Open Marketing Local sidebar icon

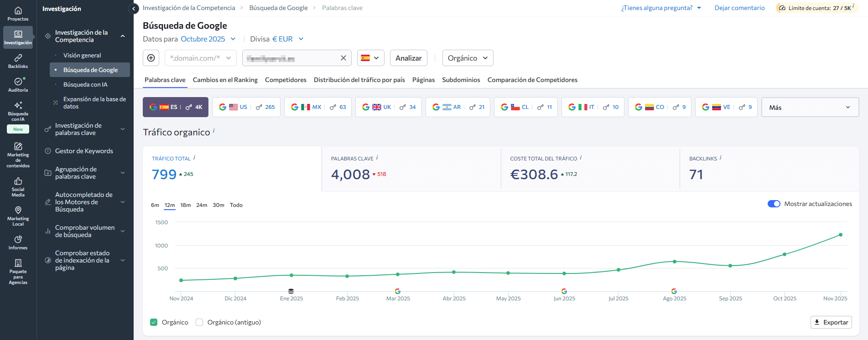tap(18, 216)
